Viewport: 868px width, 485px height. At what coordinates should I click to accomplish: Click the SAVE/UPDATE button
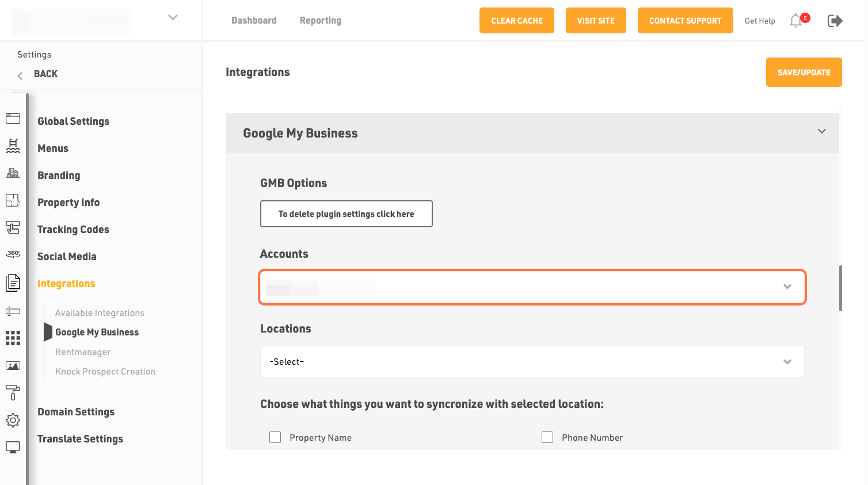[804, 72]
